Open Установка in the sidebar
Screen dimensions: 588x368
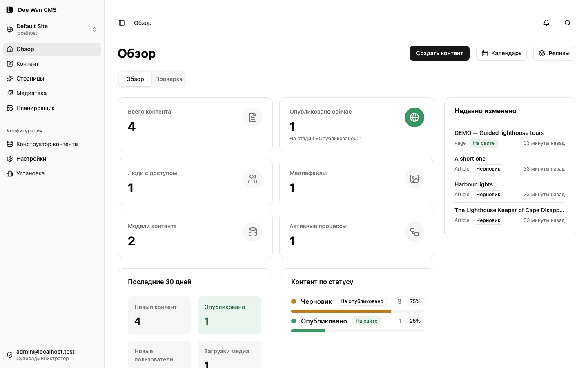point(52,173)
